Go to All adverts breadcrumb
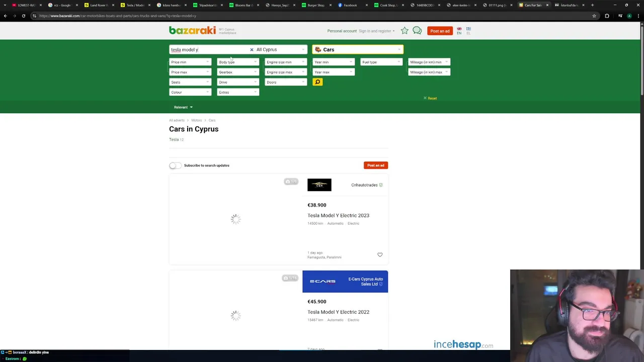The image size is (644, 362). click(x=177, y=120)
